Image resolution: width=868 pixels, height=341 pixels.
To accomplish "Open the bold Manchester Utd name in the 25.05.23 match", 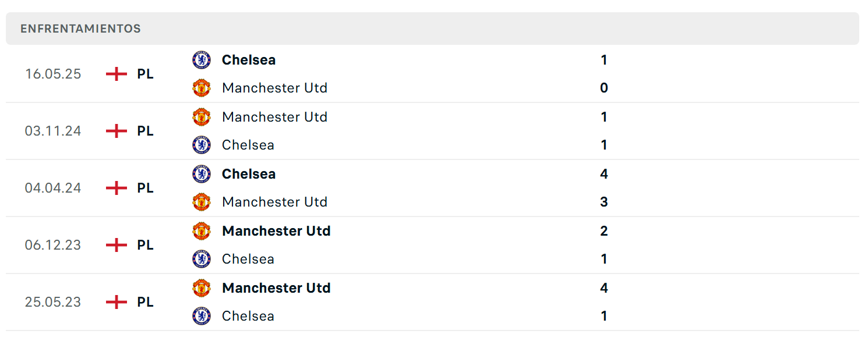I will (276, 288).
